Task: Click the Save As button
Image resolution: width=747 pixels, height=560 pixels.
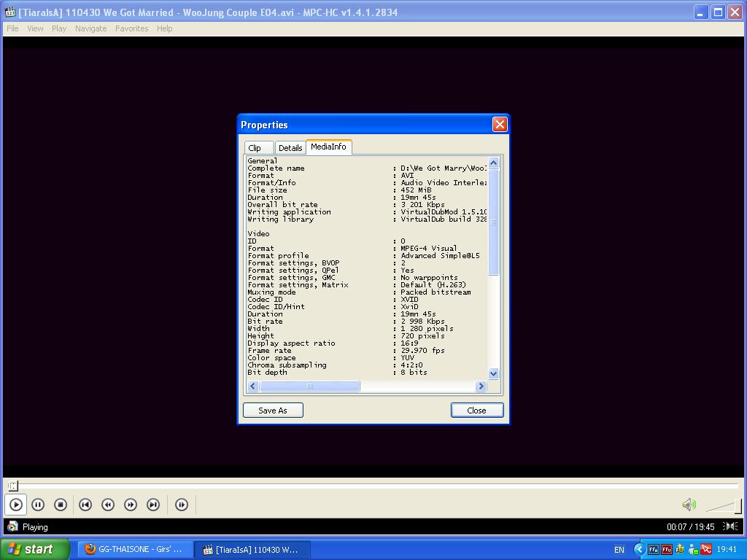Action: tap(273, 411)
